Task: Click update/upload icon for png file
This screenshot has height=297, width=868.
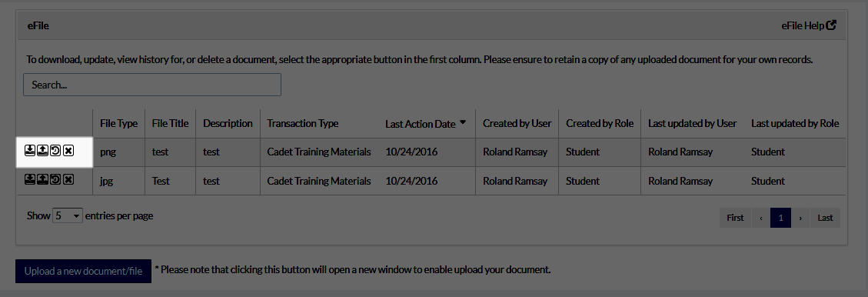Action: (x=42, y=151)
